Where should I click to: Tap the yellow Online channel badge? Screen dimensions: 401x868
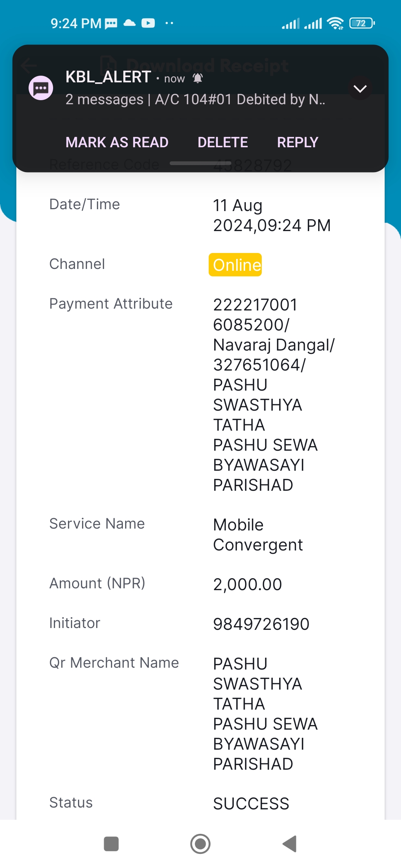235,265
